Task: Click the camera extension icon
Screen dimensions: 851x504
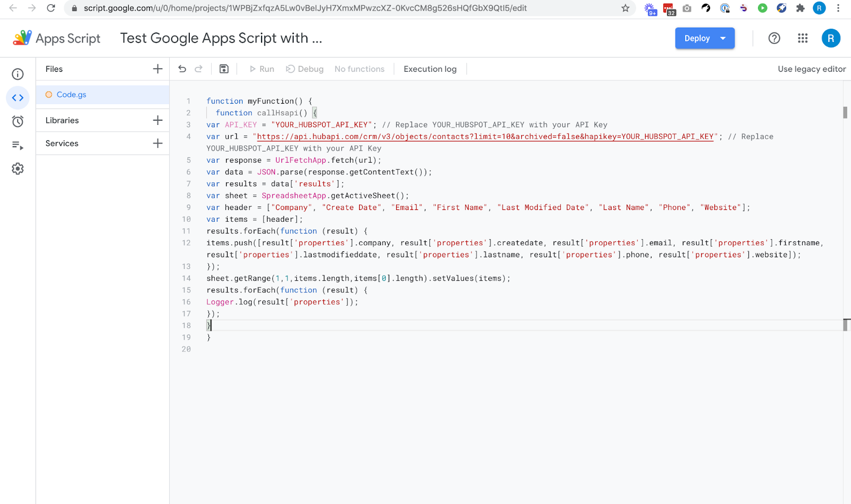Action: tap(687, 8)
